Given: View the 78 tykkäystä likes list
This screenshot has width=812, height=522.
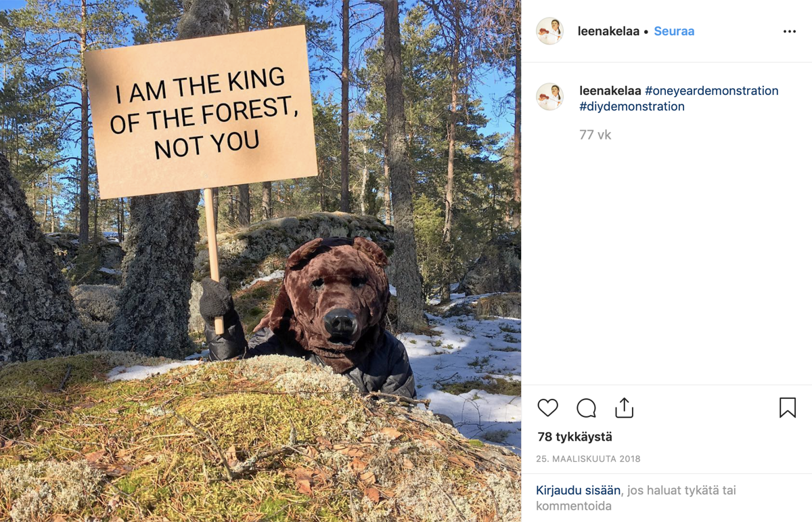Looking at the screenshot, I should click(x=574, y=437).
